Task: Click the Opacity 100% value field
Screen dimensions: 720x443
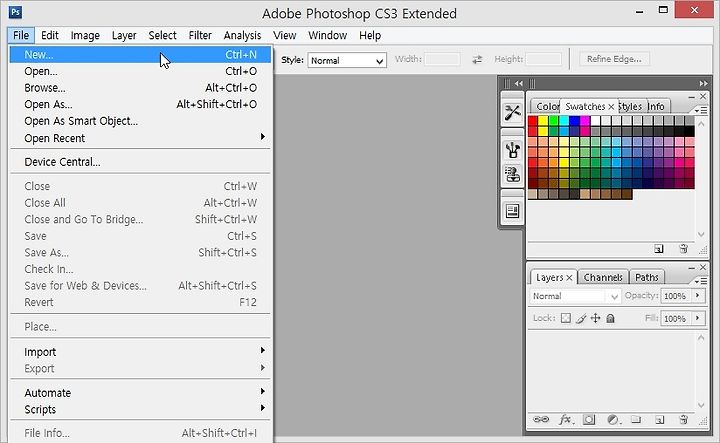Action: (676, 296)
